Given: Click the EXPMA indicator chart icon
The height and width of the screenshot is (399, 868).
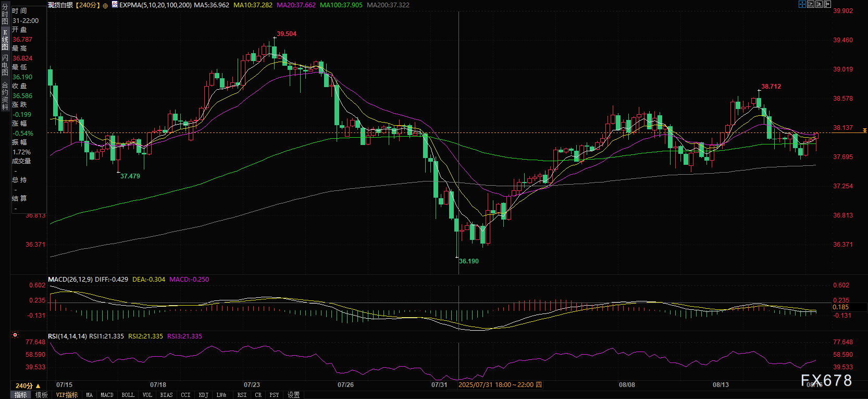Looking at the screenshot, I should click(115, 5).
